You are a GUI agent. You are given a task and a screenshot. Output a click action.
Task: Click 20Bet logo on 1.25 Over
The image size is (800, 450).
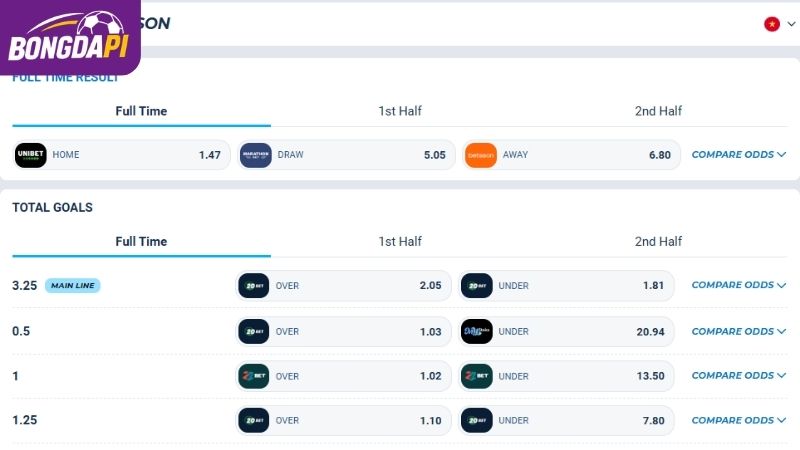(x=254, y=420)
